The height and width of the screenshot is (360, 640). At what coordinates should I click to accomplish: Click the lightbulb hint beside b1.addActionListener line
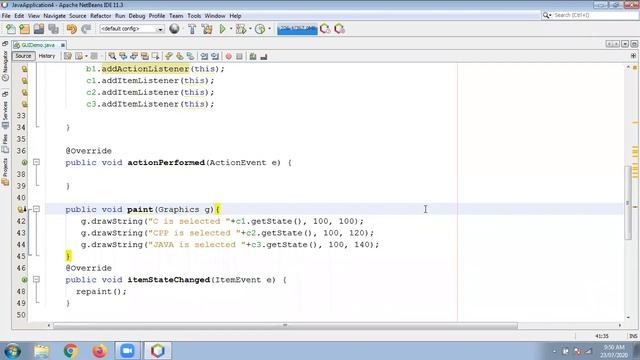[x=24, y=69]
